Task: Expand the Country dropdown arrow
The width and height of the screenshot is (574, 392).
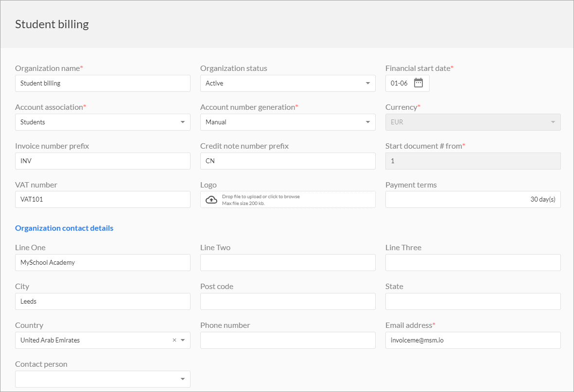Action: click(x=183, y=340)
